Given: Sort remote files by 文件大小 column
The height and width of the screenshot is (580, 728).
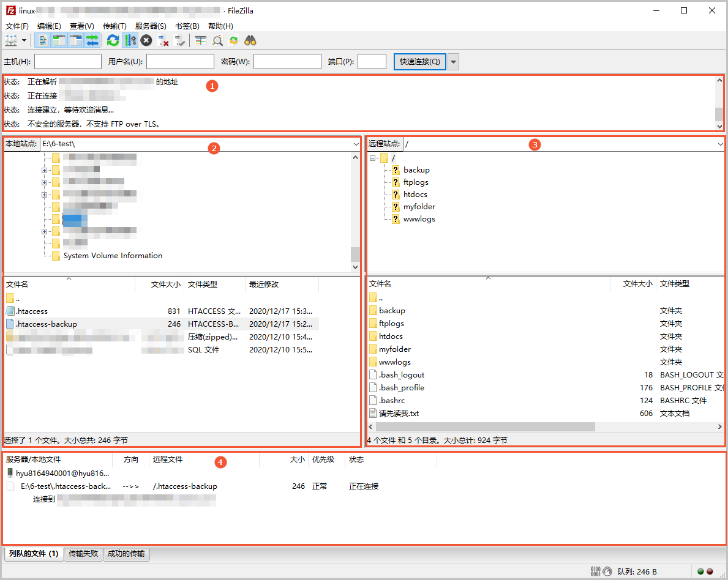Looking at the screenshot, I should coord(633,283).
